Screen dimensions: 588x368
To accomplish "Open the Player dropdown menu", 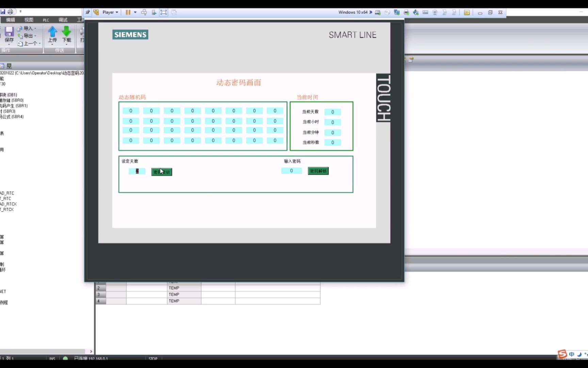I will tap(110, 12).
